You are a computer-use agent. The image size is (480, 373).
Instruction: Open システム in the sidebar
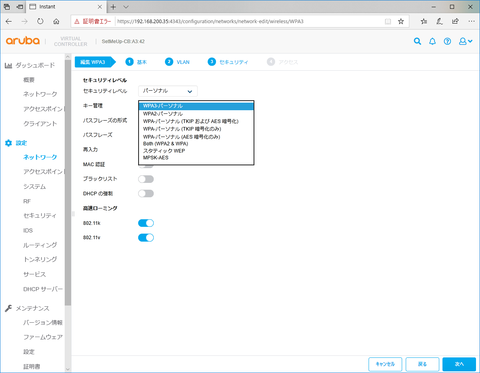coord(34,187)
